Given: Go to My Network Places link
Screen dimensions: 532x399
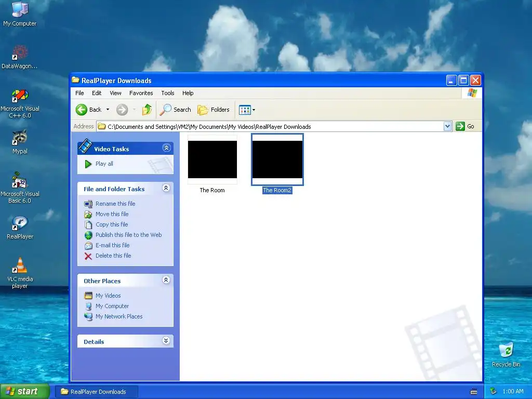Looking at the screenshot, I should (x=119, y=316).
